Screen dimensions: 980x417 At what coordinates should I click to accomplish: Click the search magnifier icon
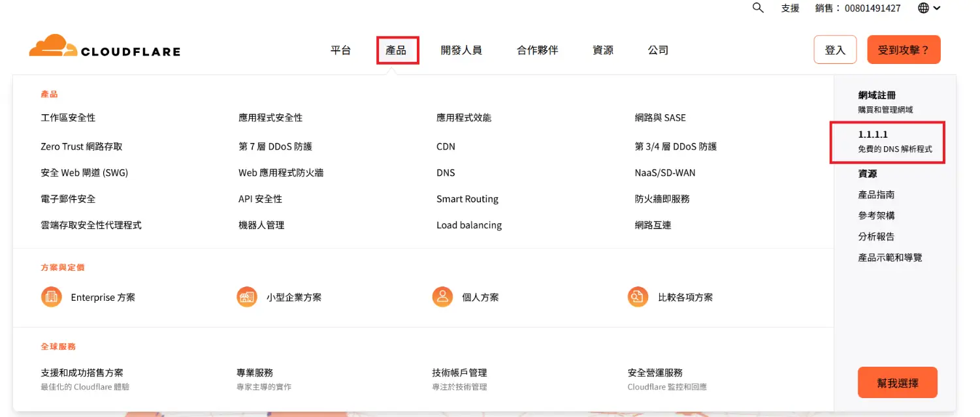758,8
